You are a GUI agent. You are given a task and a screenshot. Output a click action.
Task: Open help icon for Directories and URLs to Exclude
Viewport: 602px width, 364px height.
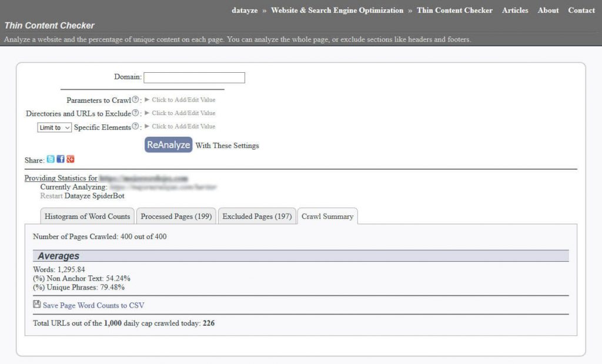[135, 113]
